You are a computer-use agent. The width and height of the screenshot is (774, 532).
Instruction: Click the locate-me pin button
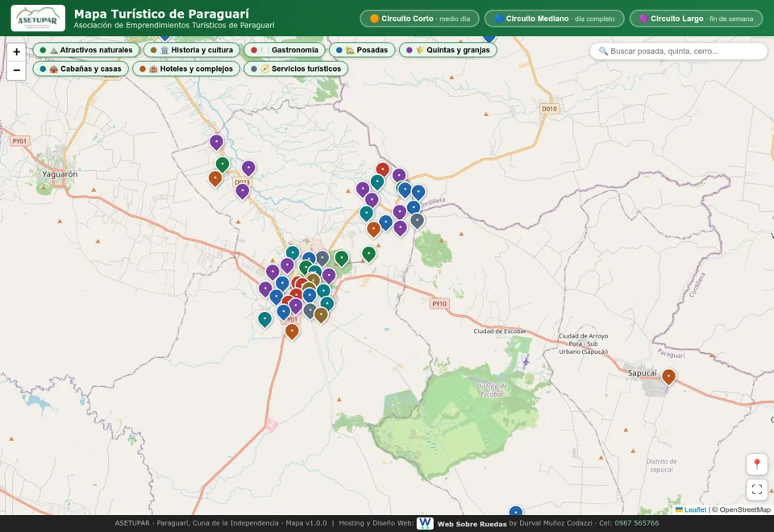(757, 464)
